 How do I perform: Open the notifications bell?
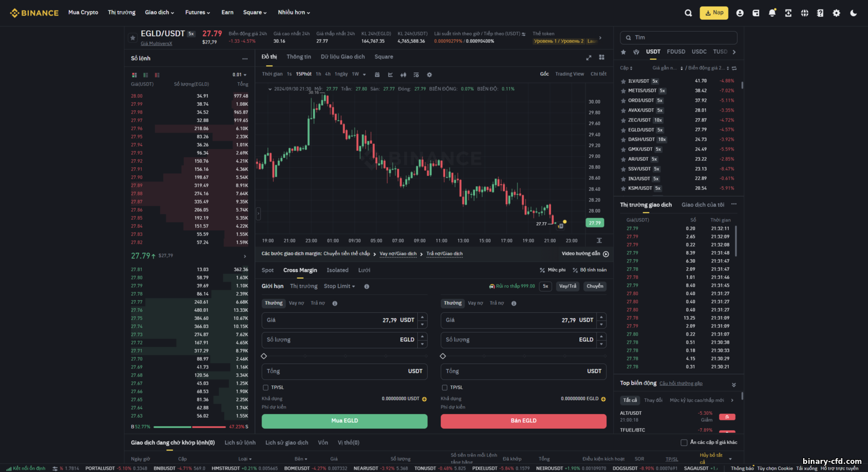point(772,13)
